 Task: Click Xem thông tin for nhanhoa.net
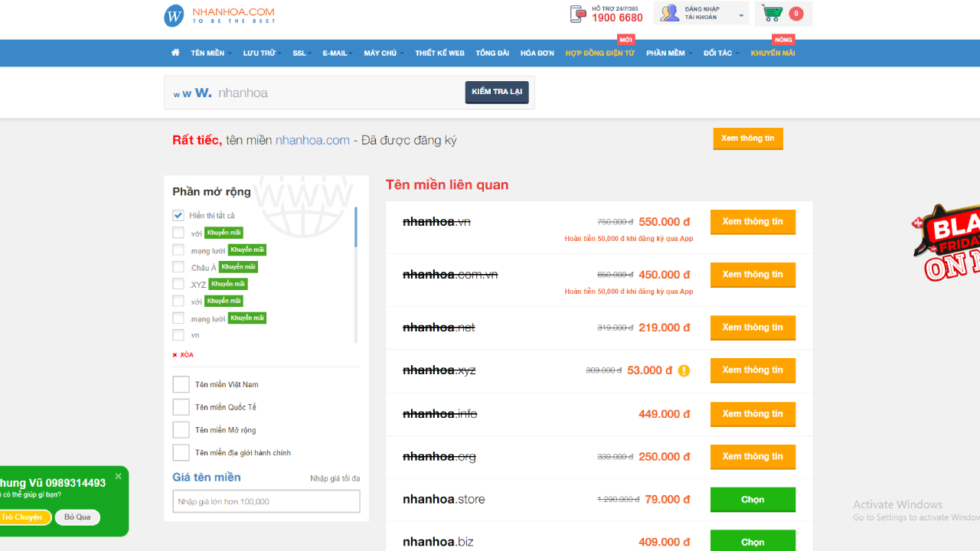[753, 328]
